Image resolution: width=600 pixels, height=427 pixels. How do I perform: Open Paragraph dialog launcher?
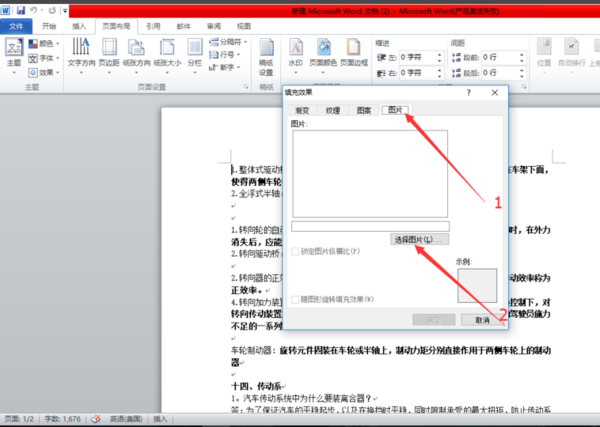[524, 87]
